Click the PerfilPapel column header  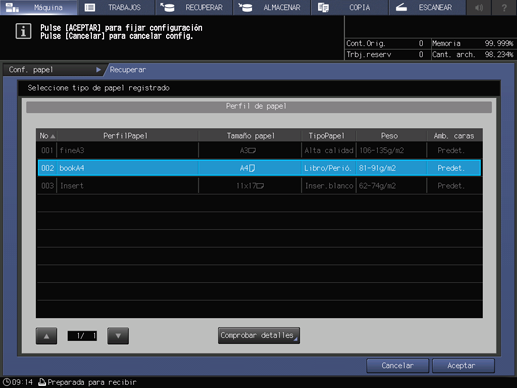click(128, 136)
